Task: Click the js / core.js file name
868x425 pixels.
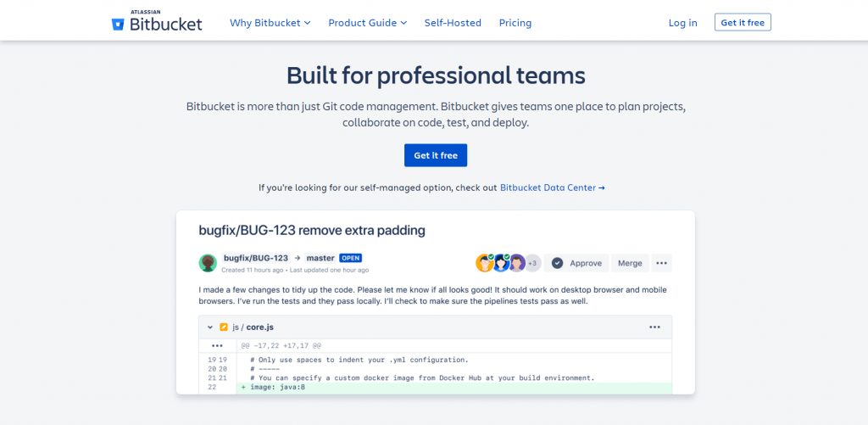Action: (253, 327)
